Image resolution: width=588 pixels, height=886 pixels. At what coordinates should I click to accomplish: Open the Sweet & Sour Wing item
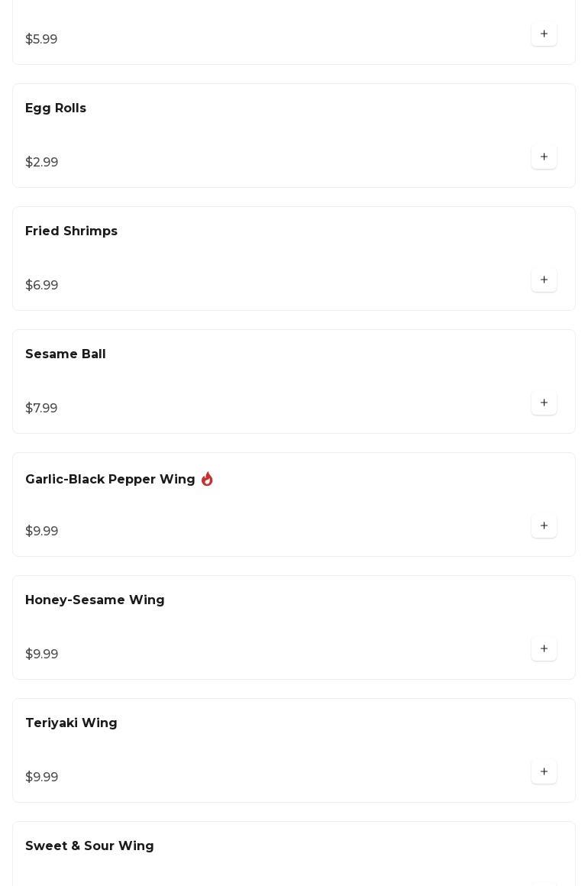(x=89, y=846)
